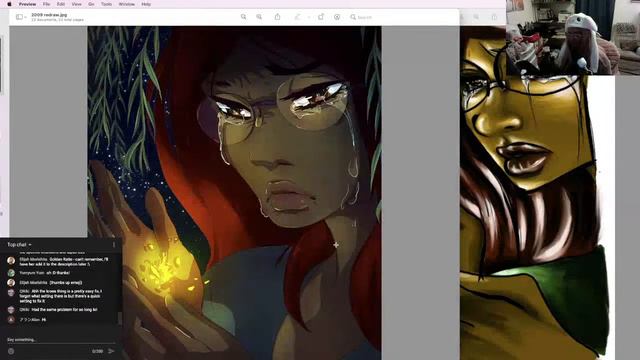Select the highlight pen tool
The width and height of the screenshot is (640, 360).
(x=298, y=17)
